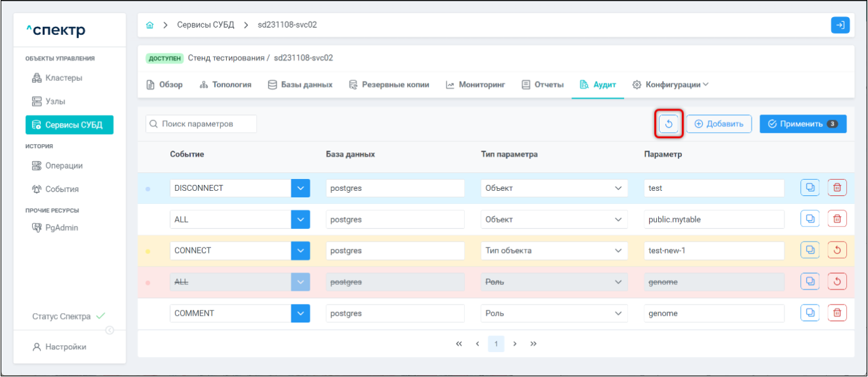Viewport: 868px width, 377px height.
Task: Expand the Конфигурации menu
Action: click(671, 85)
